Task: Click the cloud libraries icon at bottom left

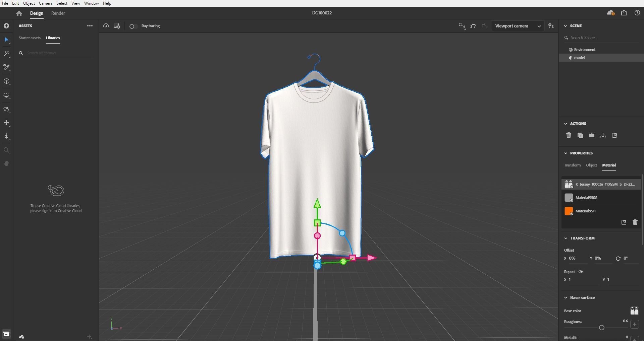Action: (21, 337)
